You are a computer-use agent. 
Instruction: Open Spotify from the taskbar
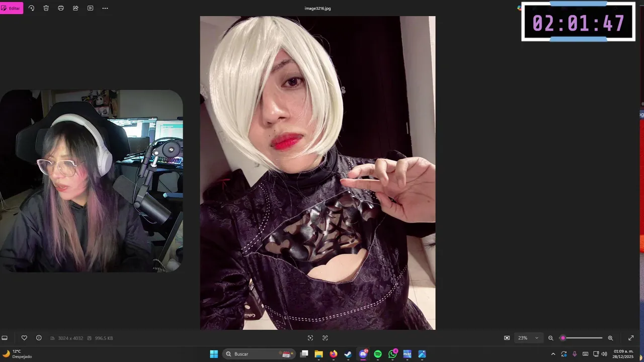378,354
